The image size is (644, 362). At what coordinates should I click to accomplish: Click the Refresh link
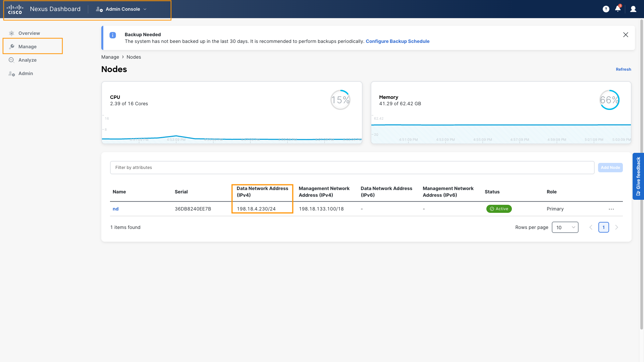pyautogui.click(x=623, y=69)
